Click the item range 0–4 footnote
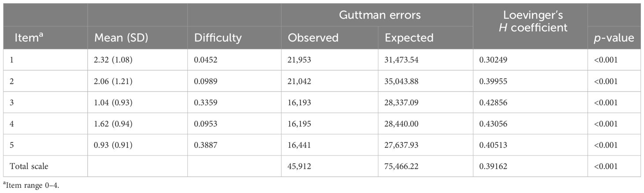Image resolution: width=644 pixels, height=193 pixels. pyautogui.click(x=31, y=186)
